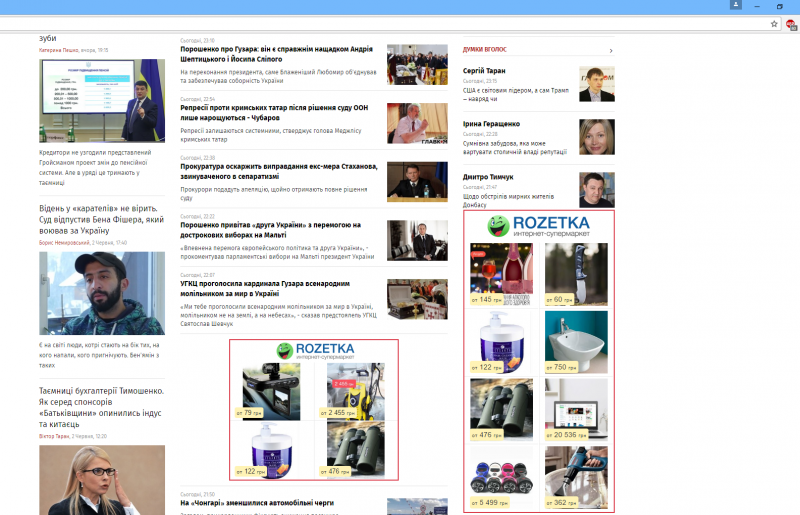This screenshot has height=515, width=800.
Task: Open Дмитро Тимчук opinion column
Action: click(x=488, y=177)
